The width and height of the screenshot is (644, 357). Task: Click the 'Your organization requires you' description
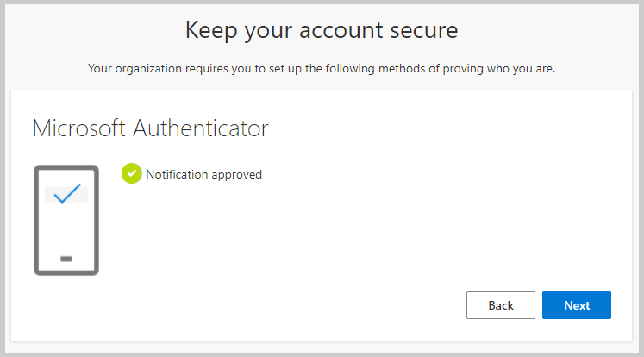[x=322, y=69]
